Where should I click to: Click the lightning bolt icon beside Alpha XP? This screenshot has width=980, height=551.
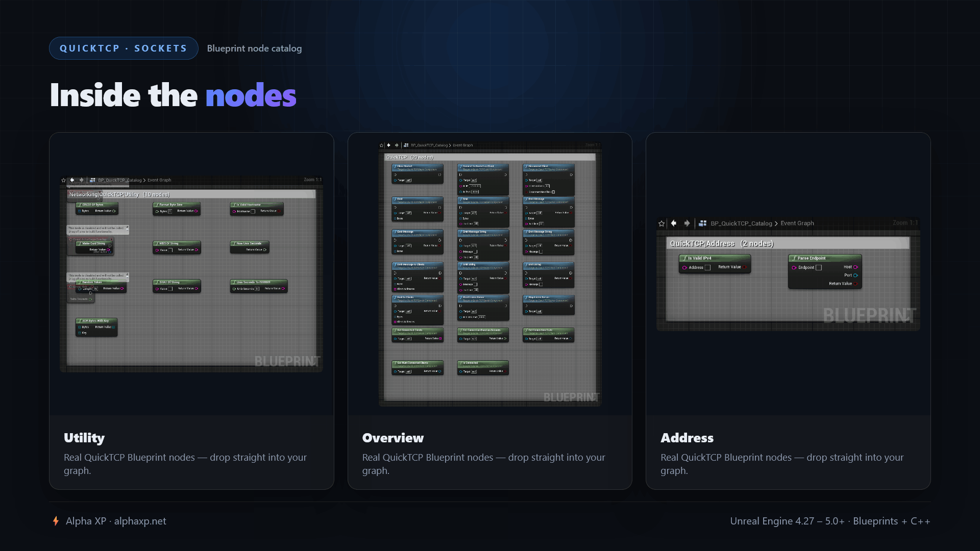(56, 521)
